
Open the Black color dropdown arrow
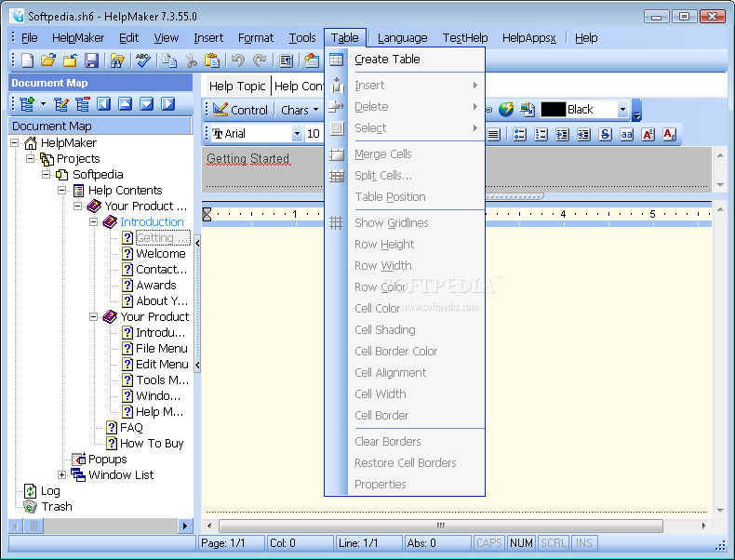[x=622, y=110]
